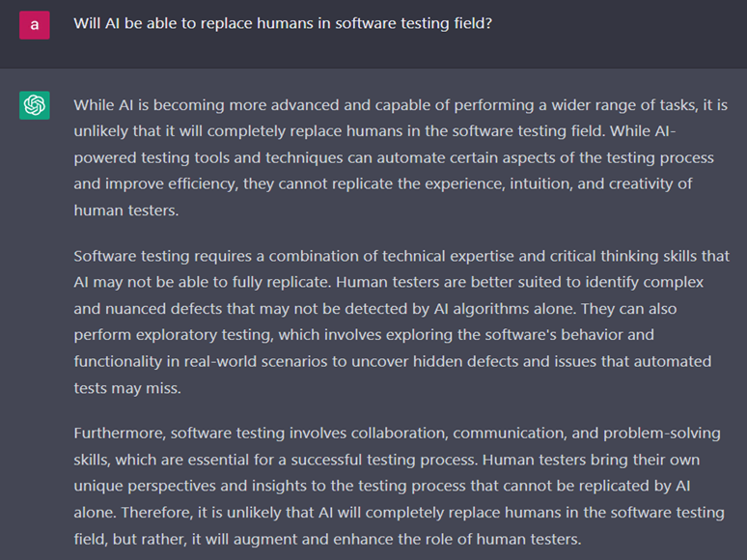Click the words "human testers." ending the first paragraph
This screenshot has height=560, width=747.
[x=126, y=210]
